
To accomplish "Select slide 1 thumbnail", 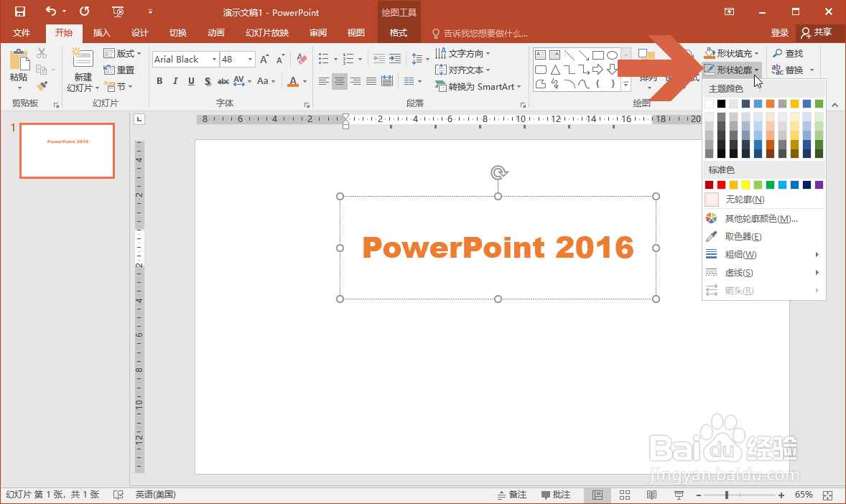I will [x=68, y=151].
